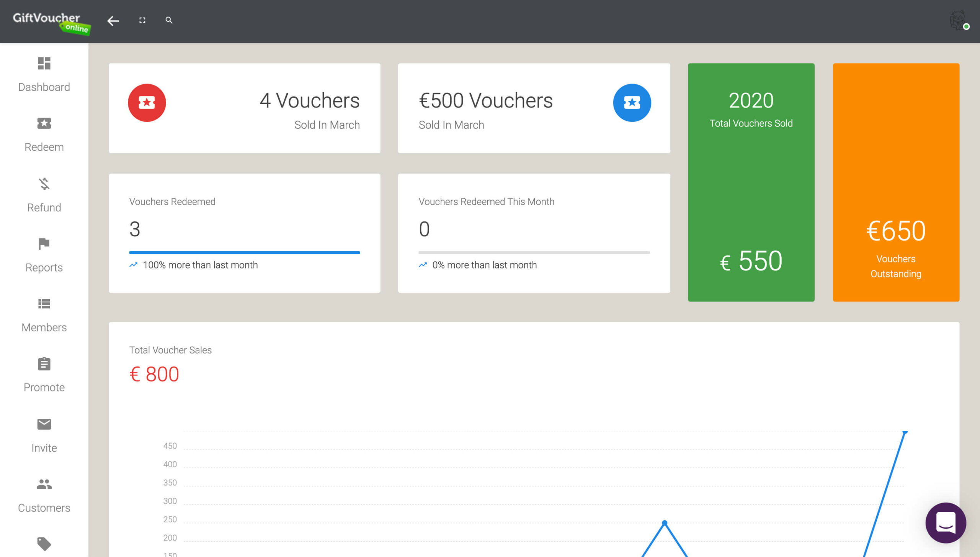Open Refund menu label
The width and height of the screenshot is (980, 557).
click(x=44, y=207)
